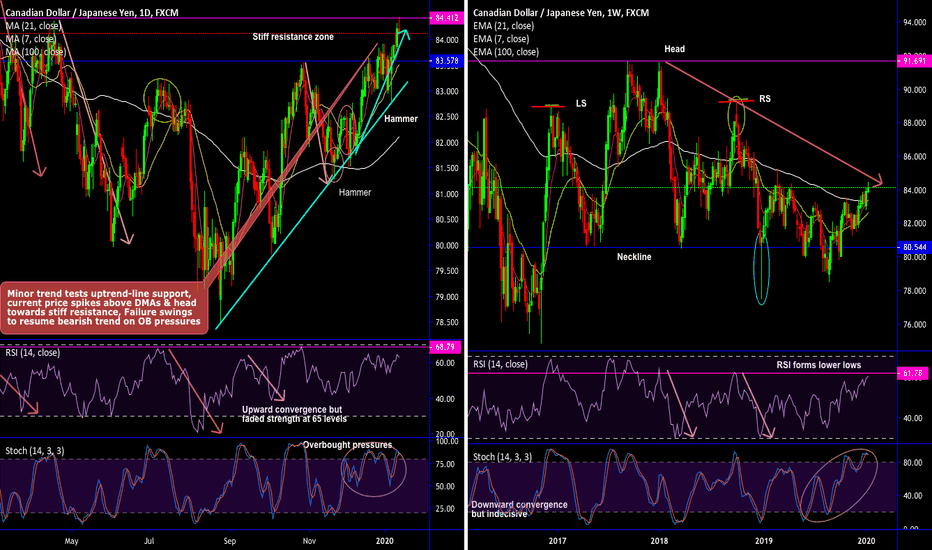Screen dimensions: 932x550
Task: Click the EMA (100, close) legend on weekly chart
Action: [509, 51]
